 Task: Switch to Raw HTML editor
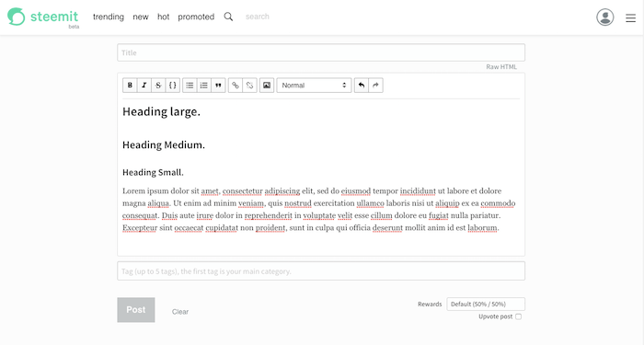pos(501,67)
